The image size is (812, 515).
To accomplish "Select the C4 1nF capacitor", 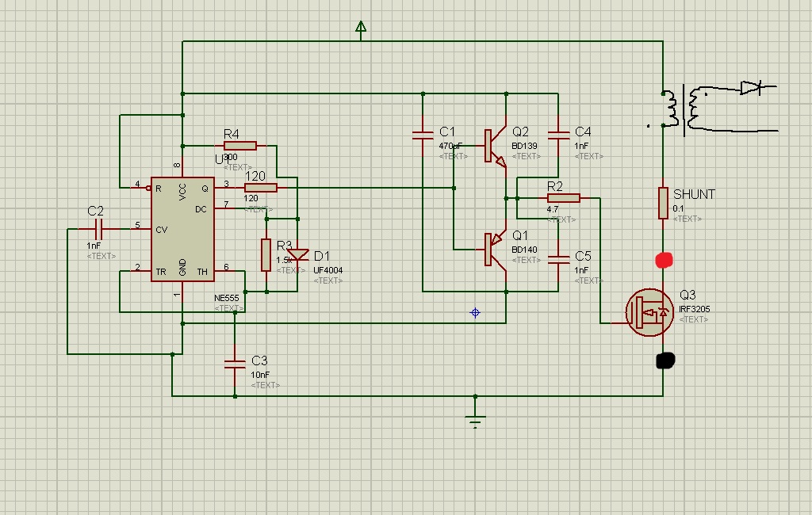I will pyautogui.click(x=558, y=135).
